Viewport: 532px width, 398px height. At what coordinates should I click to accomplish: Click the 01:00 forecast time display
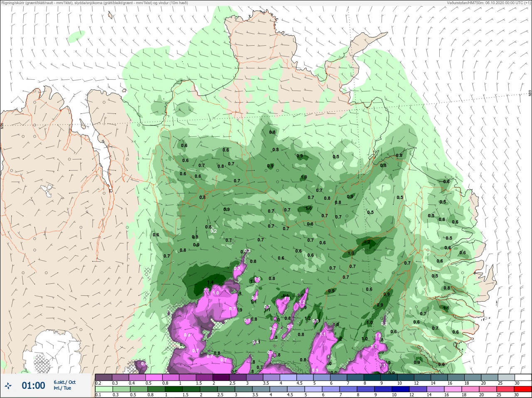click(x=33, y=386)
